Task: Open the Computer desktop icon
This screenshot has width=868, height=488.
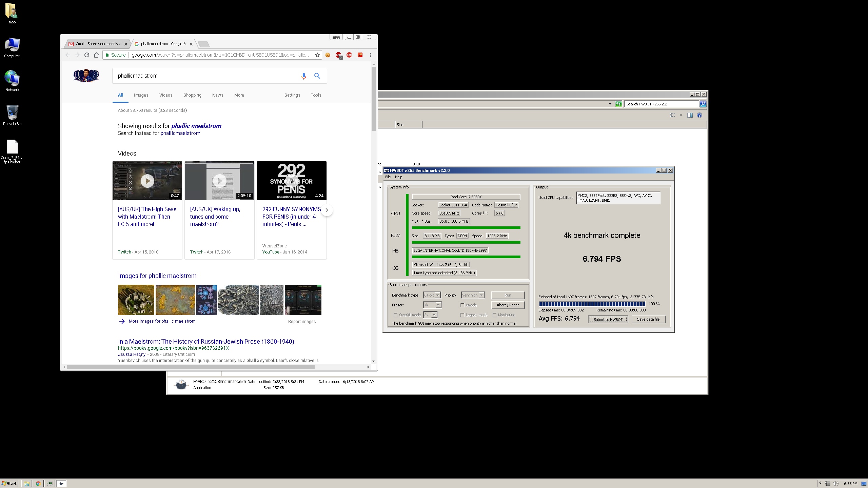Action: (x=12, y=47)
